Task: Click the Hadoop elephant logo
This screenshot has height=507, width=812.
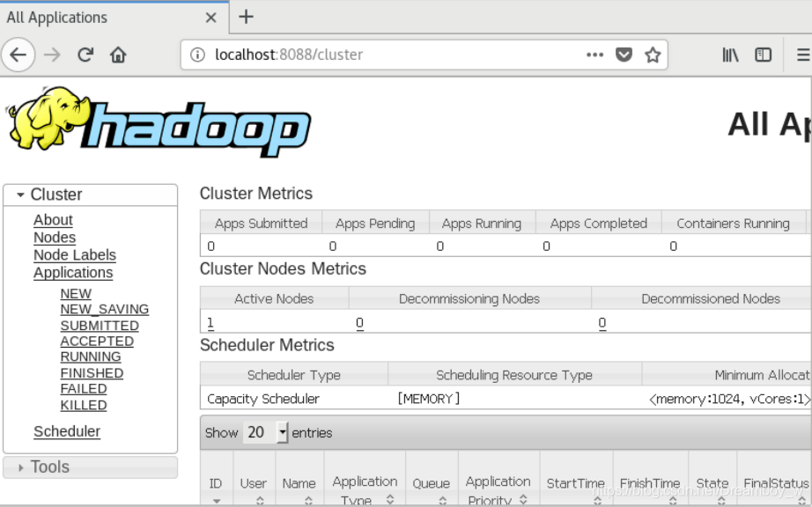Action: pos(158,122)
